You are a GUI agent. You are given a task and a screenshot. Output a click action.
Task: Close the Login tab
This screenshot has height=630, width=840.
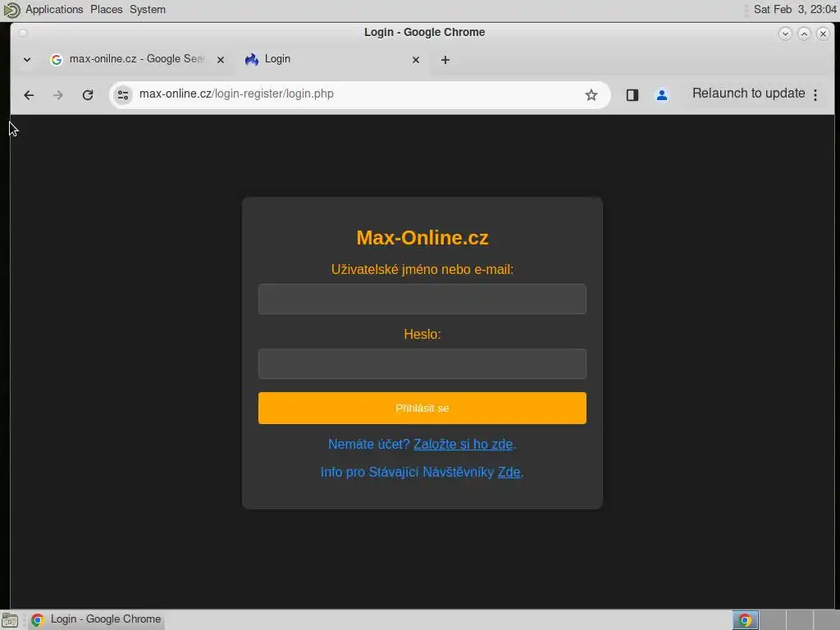click(x=416, y=60)
